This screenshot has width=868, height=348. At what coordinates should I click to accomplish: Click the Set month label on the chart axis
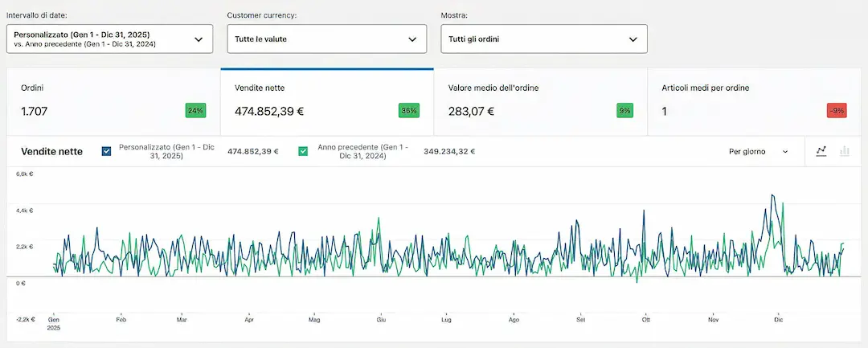click(581, 320)
